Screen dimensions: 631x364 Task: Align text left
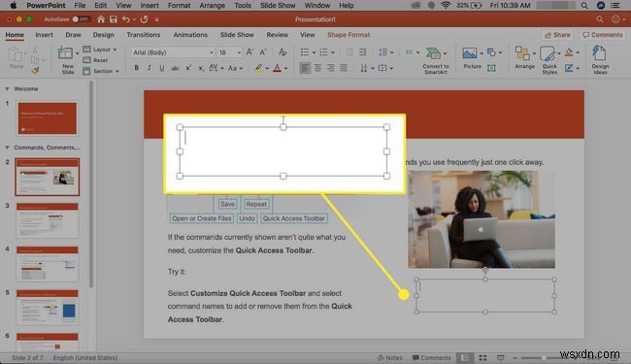point(305,68)
